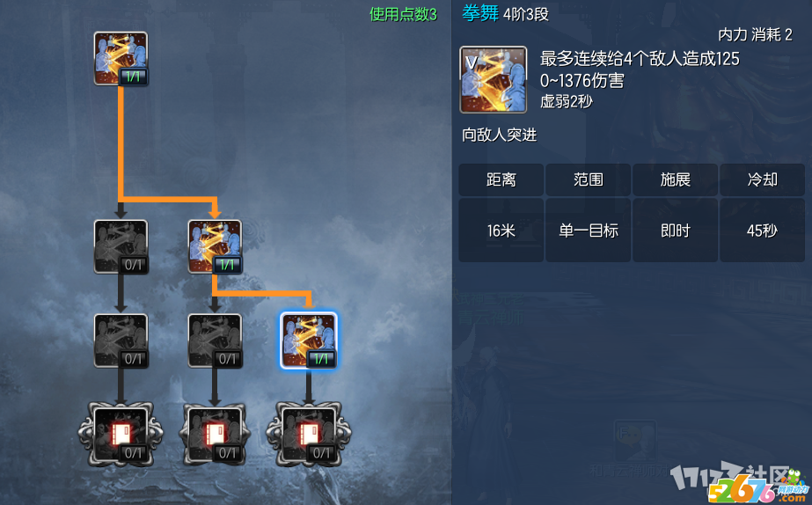Screen dimensions: 812x505
Task: Click the 距离 header cell
Action: click(501, 179)
